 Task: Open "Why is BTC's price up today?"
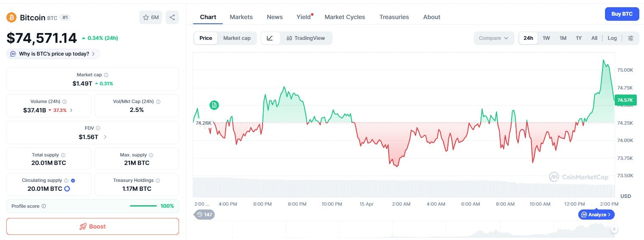[53, 54]
